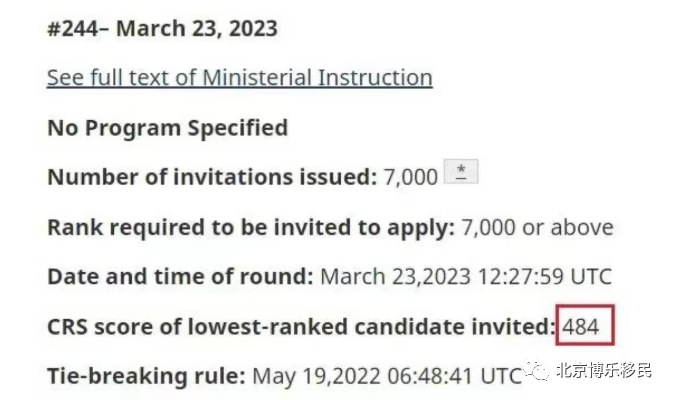Click the March 23,2023 date in the round row
The height and width of the screenshot is (400, 673).
(x=395, y=276)
